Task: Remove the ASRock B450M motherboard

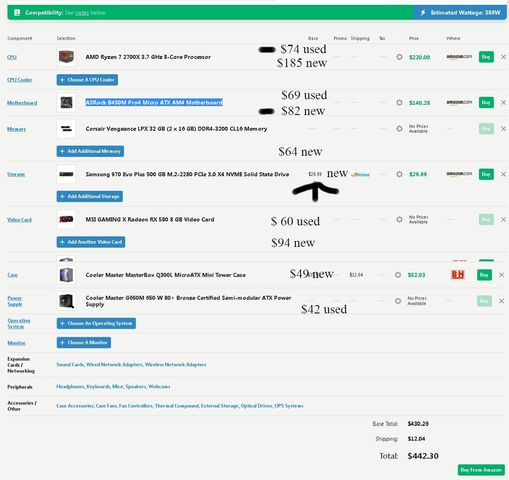Action: tap(503, 102)
